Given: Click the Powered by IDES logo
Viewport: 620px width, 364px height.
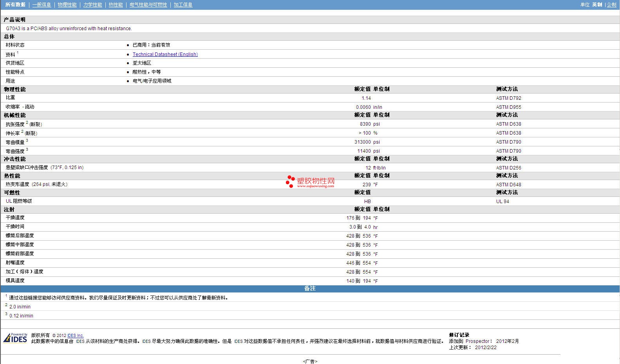Looking at the screenshot, I should coord(16,338).
